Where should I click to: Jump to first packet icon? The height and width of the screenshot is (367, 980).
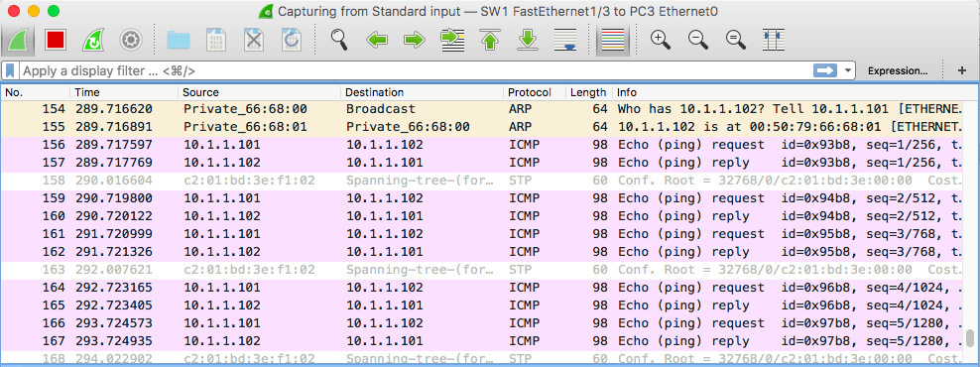(x=491, y=40)
